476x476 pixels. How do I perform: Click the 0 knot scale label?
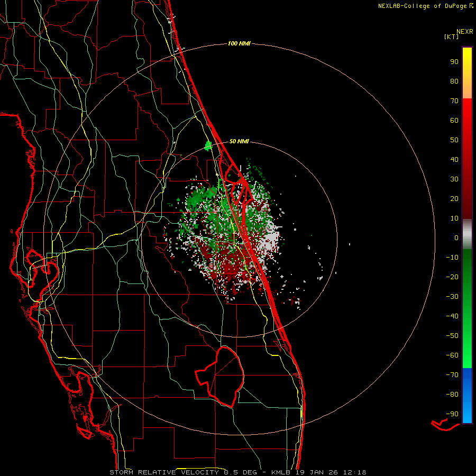456,237
